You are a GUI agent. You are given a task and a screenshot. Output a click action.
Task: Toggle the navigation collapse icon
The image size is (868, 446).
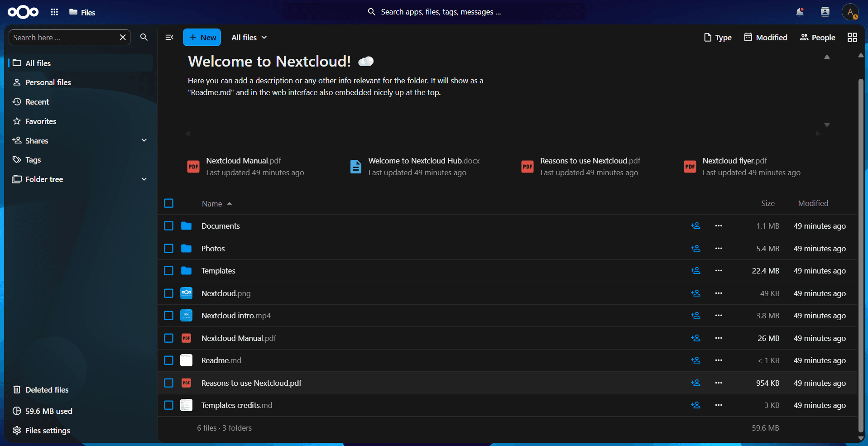(169, 38)
